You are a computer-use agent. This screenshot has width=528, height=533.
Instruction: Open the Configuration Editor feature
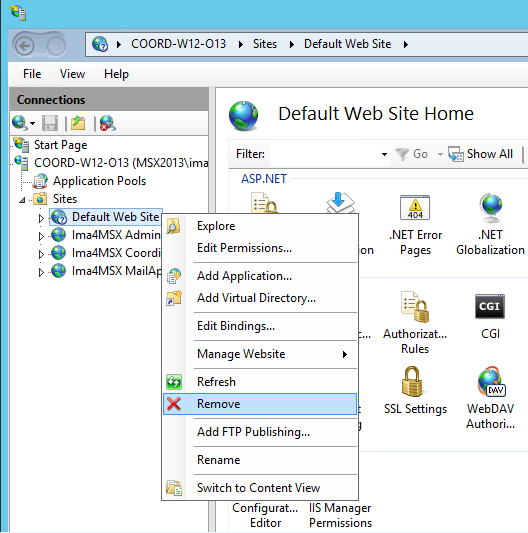tap(265, 515)
